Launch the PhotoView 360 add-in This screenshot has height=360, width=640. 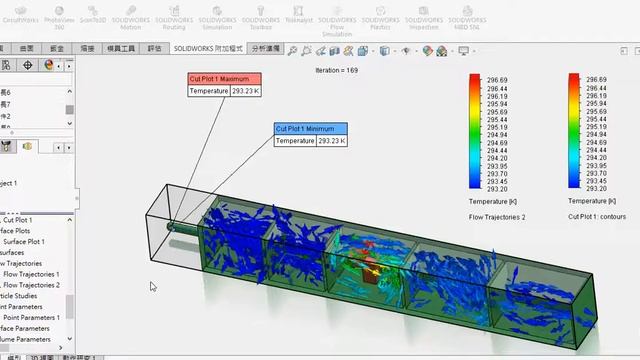[59, 18]
